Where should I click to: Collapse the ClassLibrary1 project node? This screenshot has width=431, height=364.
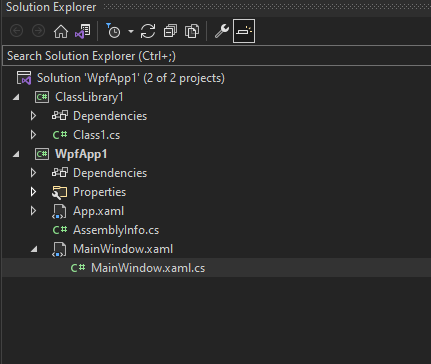(x=16, y=97)
